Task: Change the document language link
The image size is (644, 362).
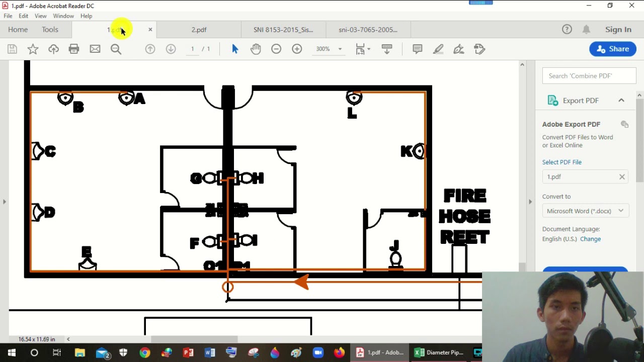Action: [590, 239]
